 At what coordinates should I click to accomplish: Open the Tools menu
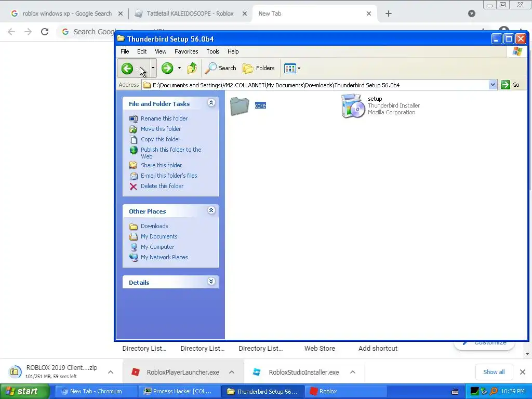[x=212, y=51]
